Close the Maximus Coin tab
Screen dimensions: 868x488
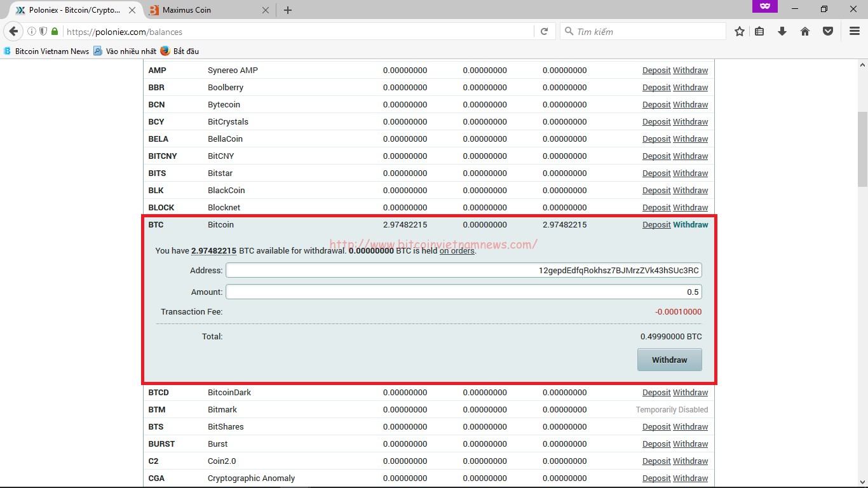point(266,10)
